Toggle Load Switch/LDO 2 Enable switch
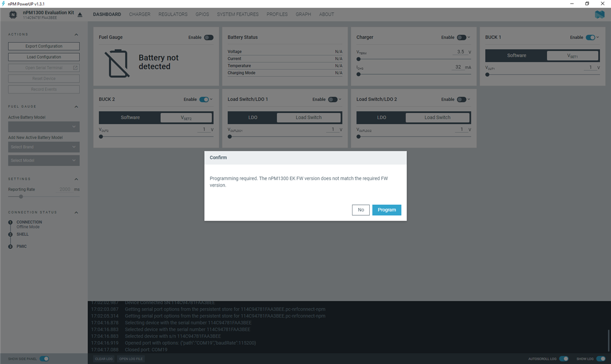611x364 pixels. tap(461, 100)
